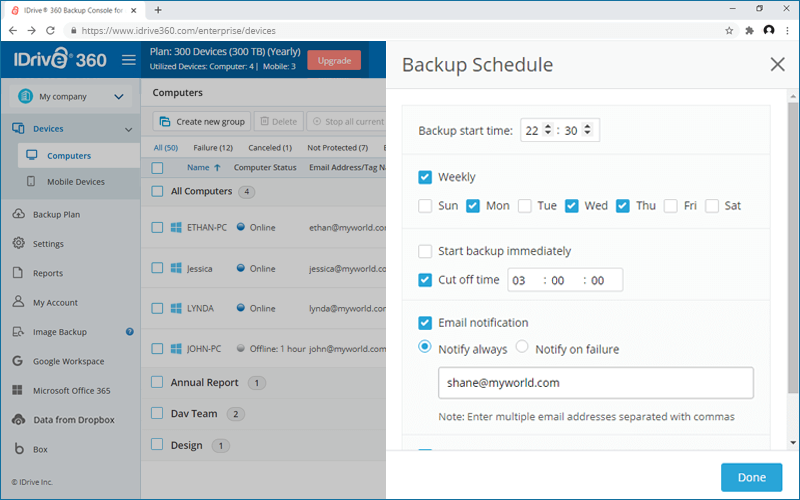Check the Sat day checkbox

[712, 206]
